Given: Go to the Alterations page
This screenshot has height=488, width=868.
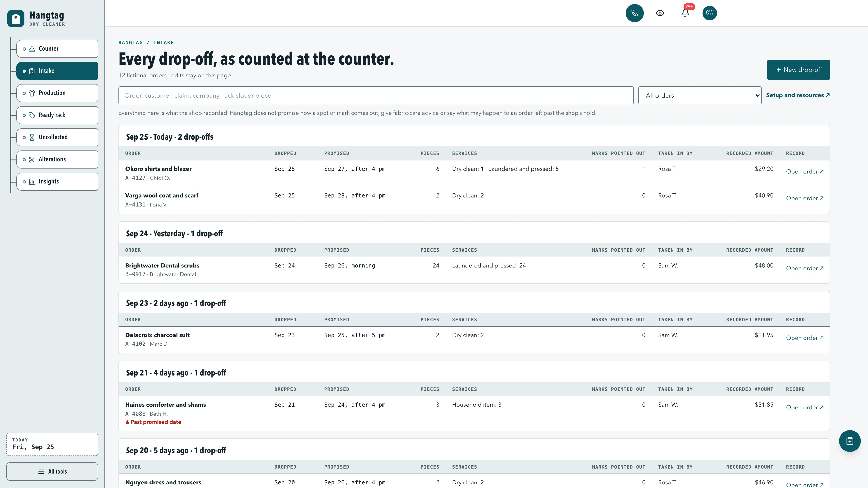Looking at the screenshot, I should tap(57, 159).
